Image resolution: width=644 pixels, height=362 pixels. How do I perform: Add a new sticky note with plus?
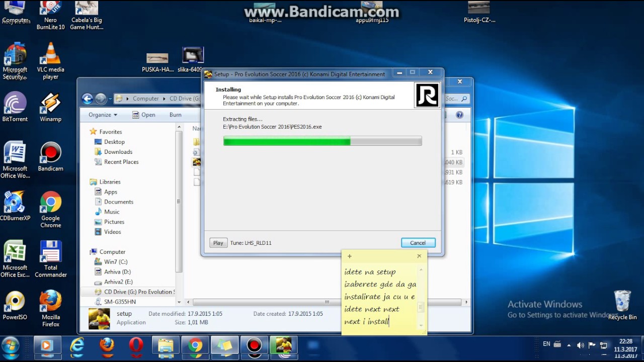349,256
